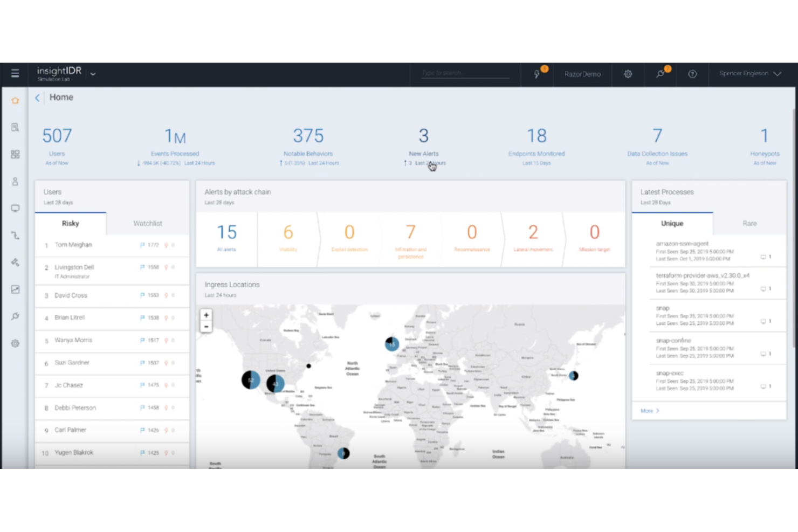798x532 pixels.
Task: Open the Home icon in the sidebar
Action: point(15,100)
